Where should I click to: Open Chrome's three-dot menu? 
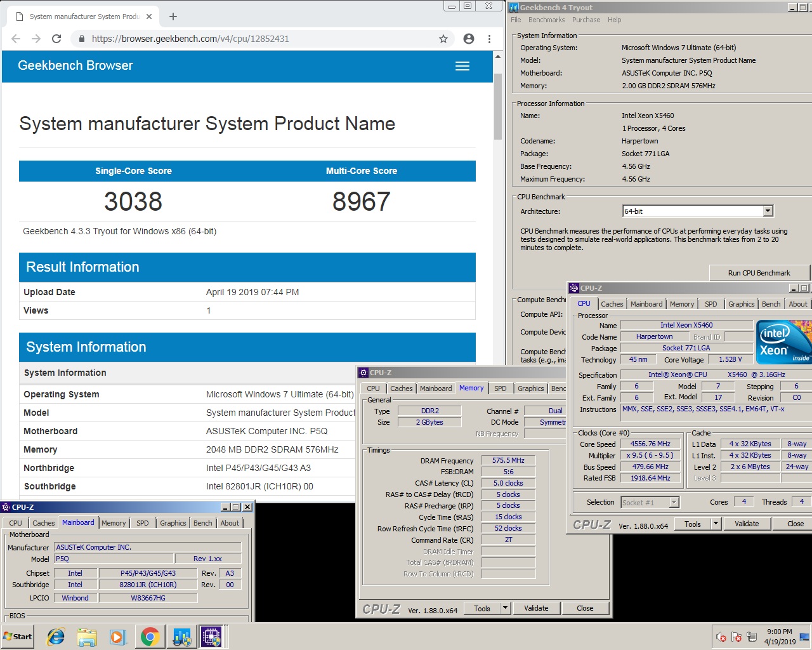pyautogui.click(x=489, y=39)
